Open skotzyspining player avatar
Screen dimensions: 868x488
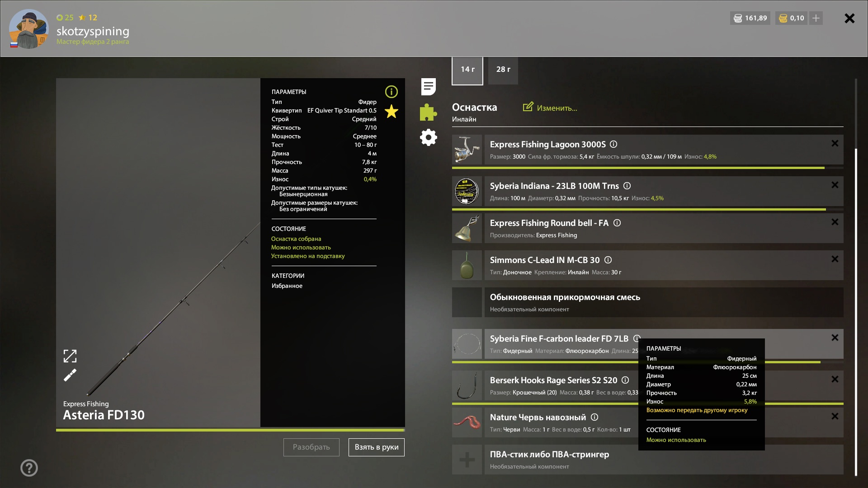[29, 29]
